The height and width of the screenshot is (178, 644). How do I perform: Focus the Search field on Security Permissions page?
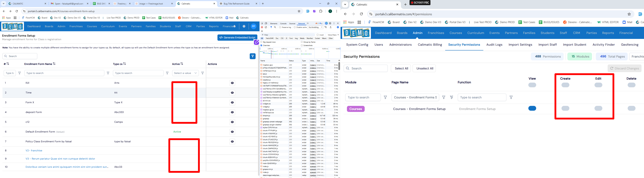click(366, 68)
